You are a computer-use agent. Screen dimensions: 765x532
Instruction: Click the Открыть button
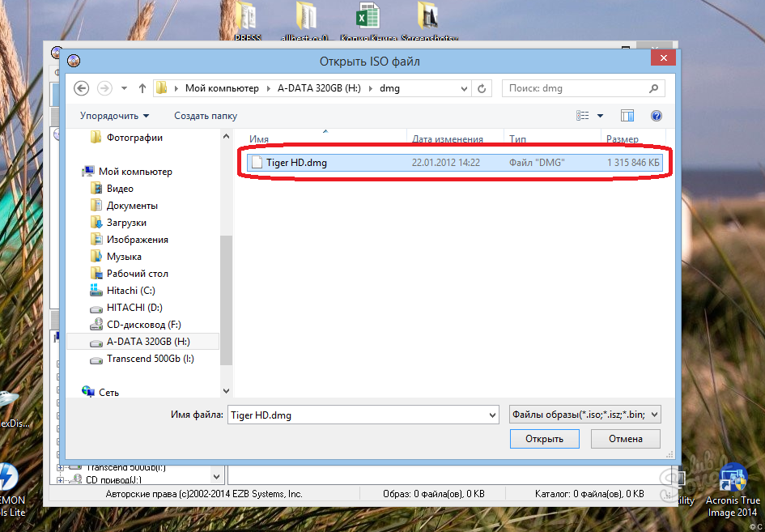point(545,439)
